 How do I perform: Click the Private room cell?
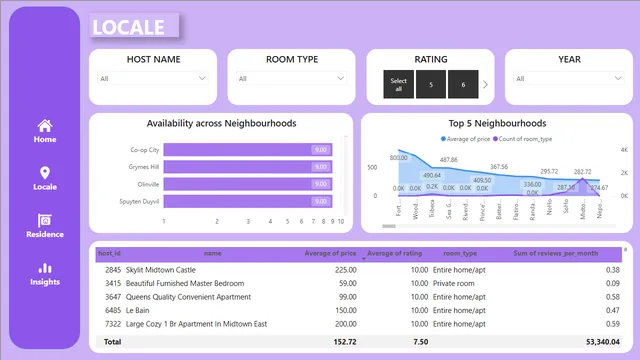coord(453,283)
